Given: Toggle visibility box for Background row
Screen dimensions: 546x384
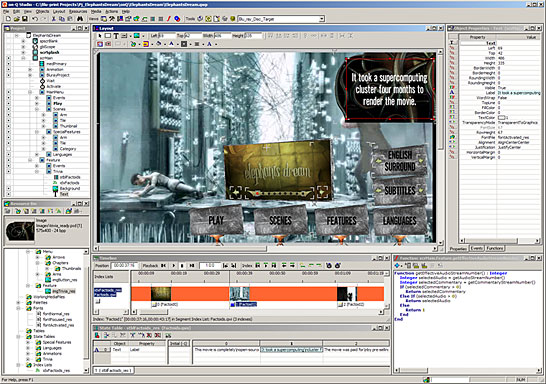Looking at the screenshot, I should [x=9, y=188].
